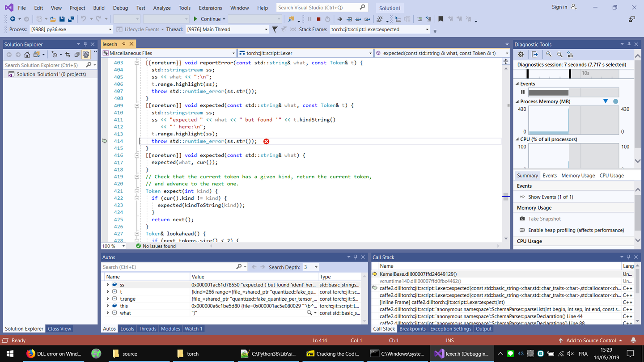Click the red Stop Debugging icon

(x=318, y=19)
